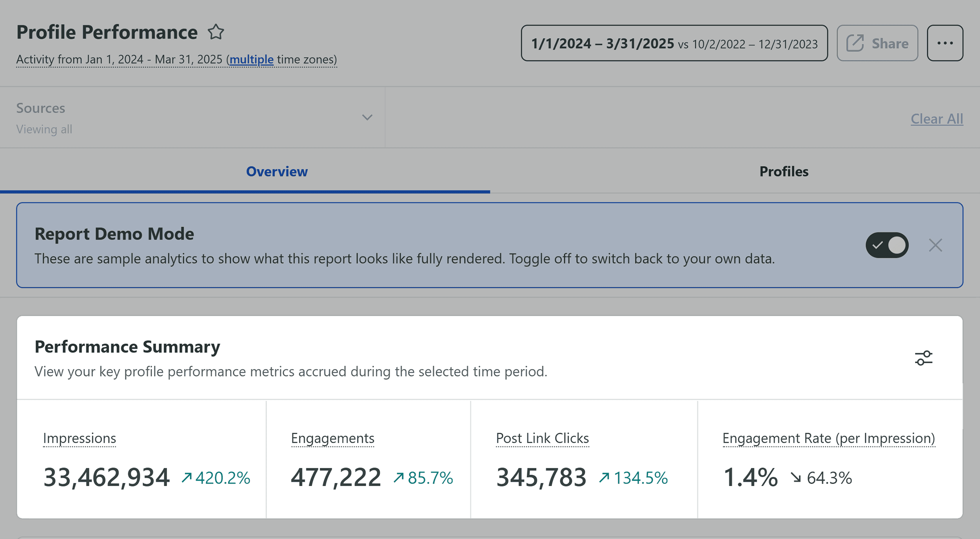Open Engagement Rate per Impression details

828,438
